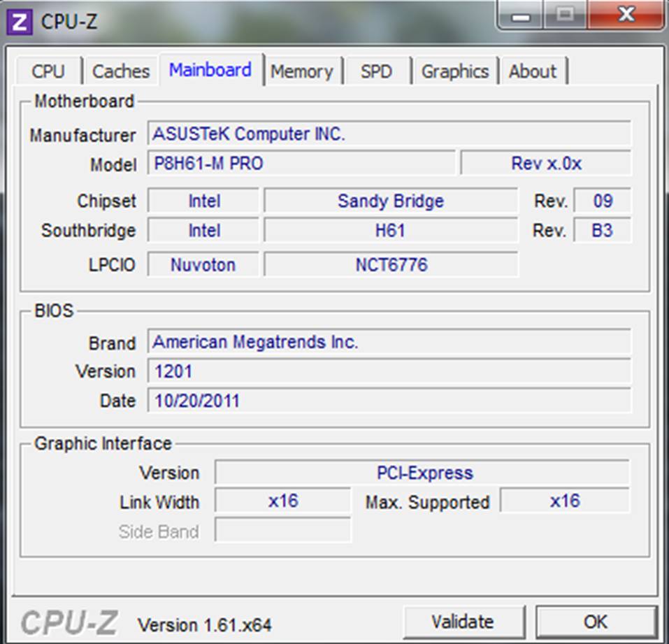The height and width of the screenshot is (644, 669).
Task: Click the southbridge revision value B3
Action: tap(603, 231)
